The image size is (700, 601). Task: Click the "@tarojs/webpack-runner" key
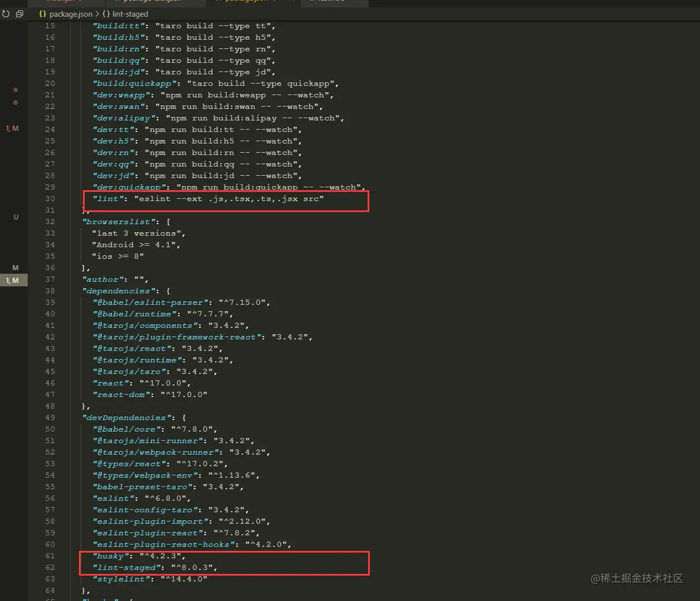(156, 452)
